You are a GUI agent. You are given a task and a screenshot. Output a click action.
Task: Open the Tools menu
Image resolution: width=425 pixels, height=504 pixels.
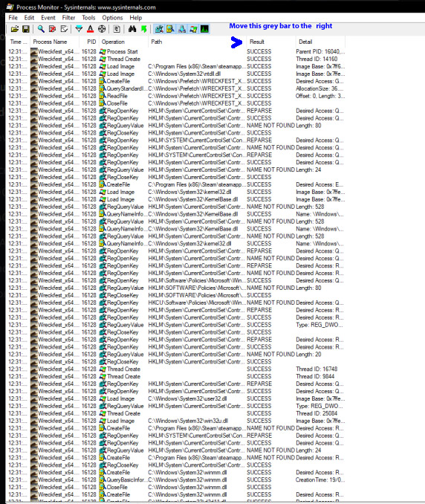pos(88,18)
